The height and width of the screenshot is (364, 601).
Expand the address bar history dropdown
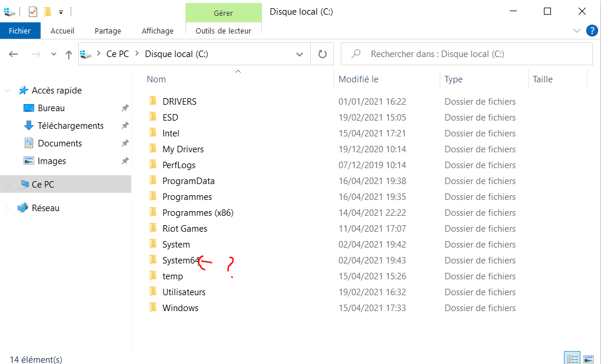point(299,54)
